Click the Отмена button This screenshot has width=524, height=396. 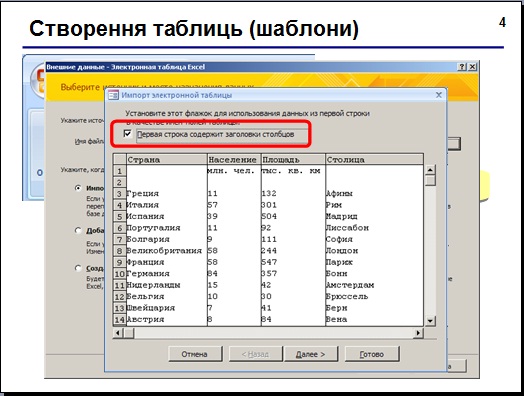(x=195, y=354)
